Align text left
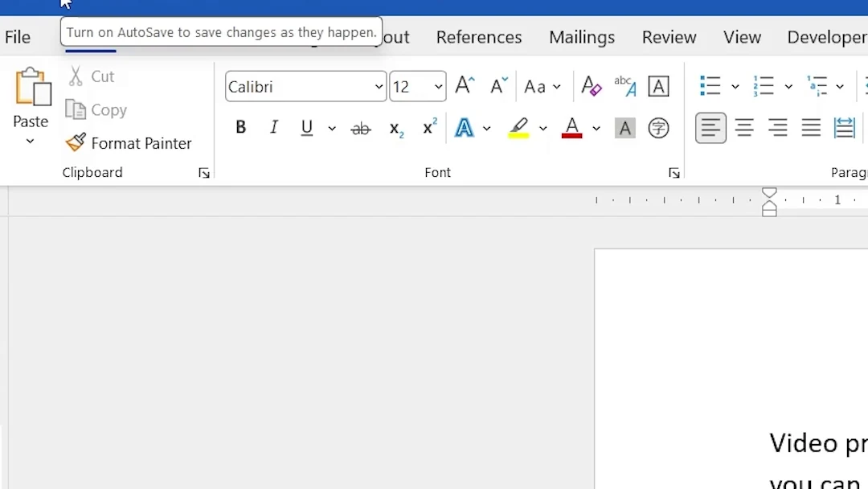The width and height of the screenshot is (868, 489). 710,128
